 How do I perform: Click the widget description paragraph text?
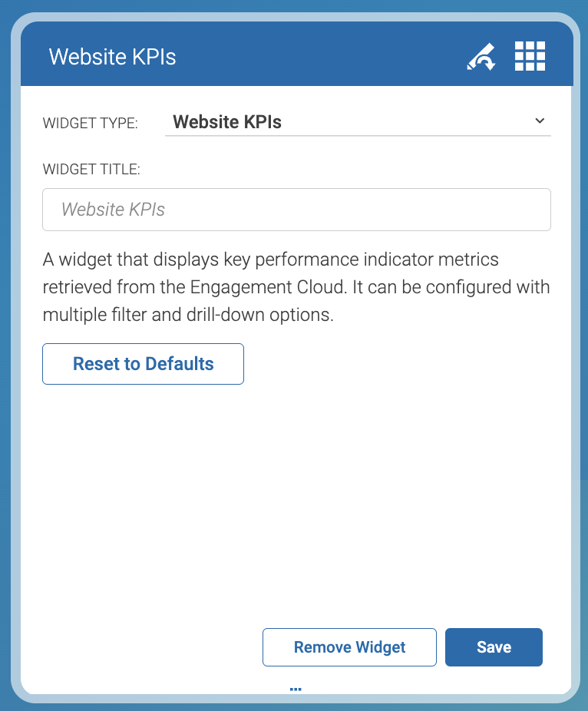click(296, 286)
